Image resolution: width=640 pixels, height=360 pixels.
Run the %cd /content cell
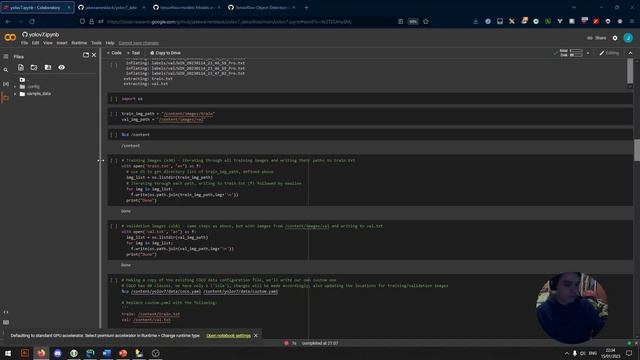click(113, 135)
